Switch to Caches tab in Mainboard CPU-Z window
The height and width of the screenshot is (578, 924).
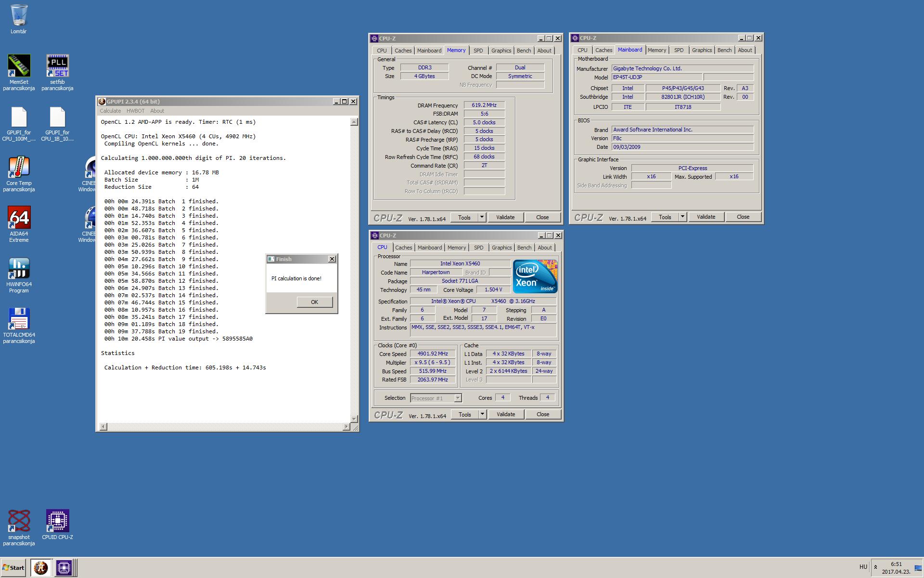(603, 50)
